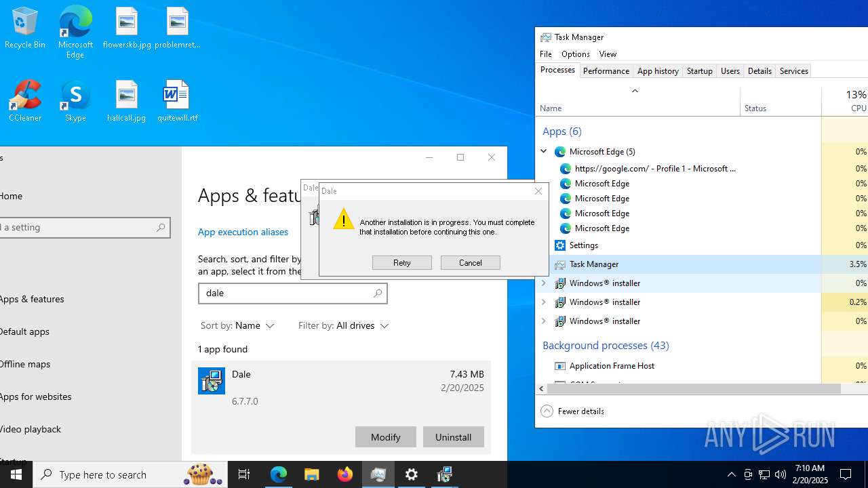
Task: Switch to the Details tab
Action: (x=759, y=71)
